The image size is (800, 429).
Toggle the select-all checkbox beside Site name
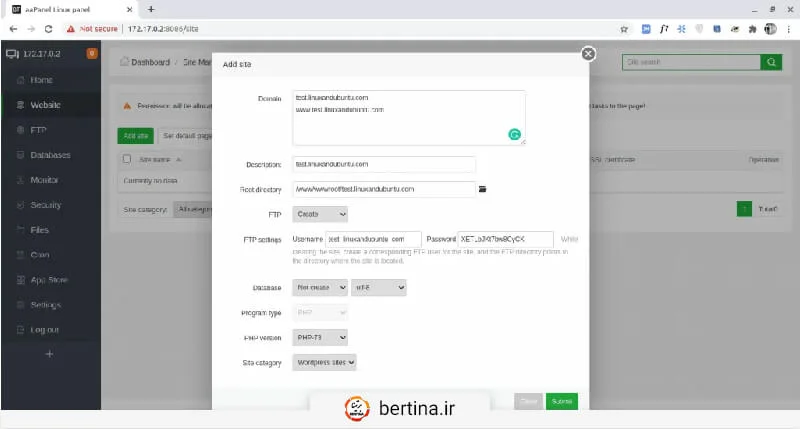pyautogui.click(x=127, y=159)
